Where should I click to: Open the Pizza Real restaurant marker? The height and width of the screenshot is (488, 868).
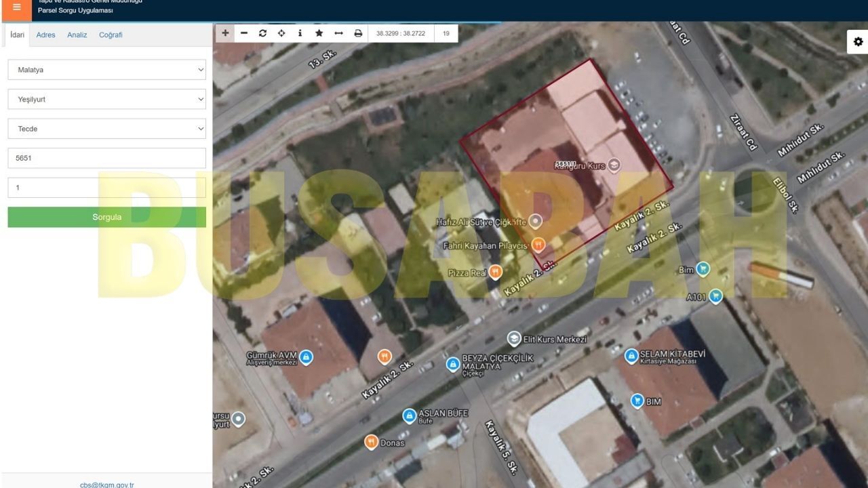pyautogui.click(x=496, y=272)
